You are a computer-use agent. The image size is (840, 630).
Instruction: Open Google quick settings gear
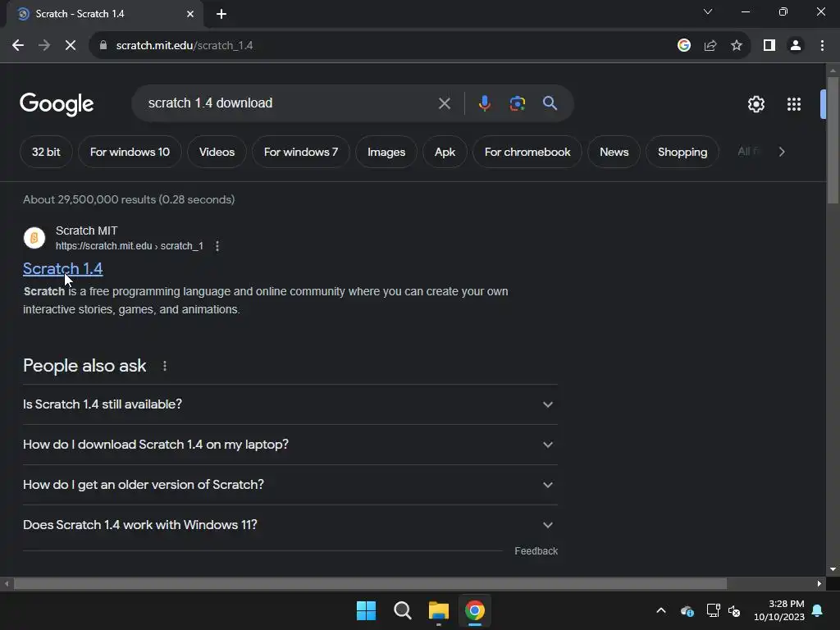point(756,104)
